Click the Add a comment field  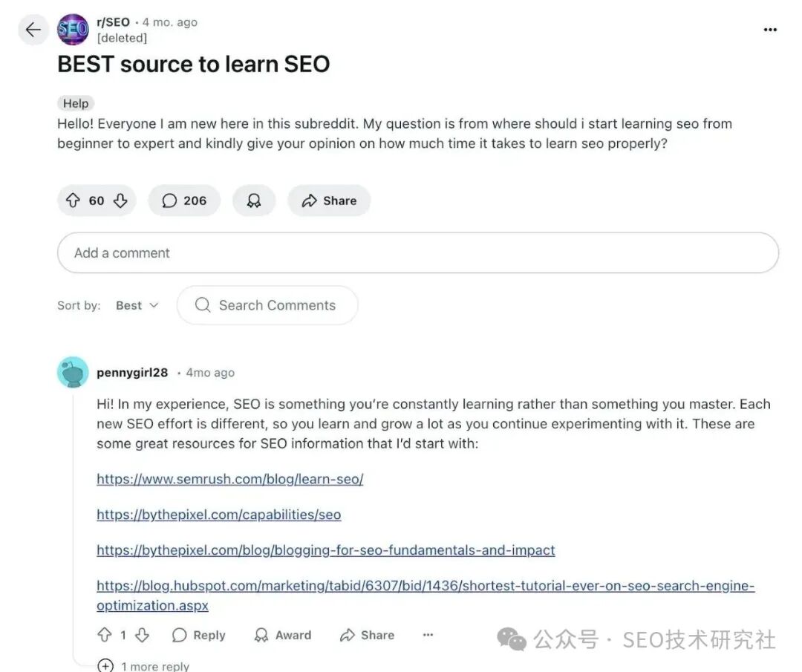417,252
